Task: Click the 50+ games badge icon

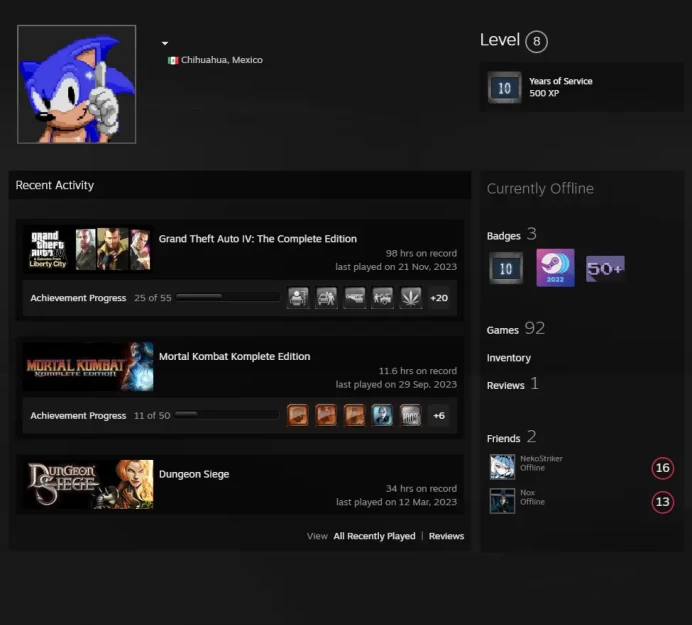Action: 605,268
